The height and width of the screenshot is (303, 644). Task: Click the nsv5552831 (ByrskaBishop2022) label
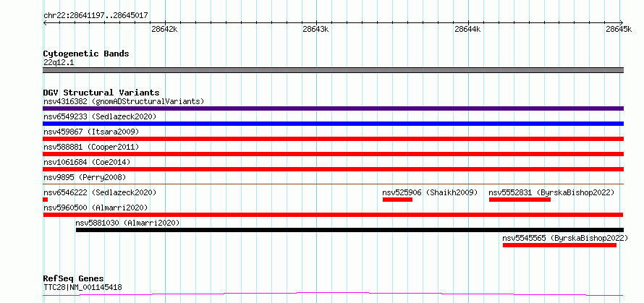(551, 192)
